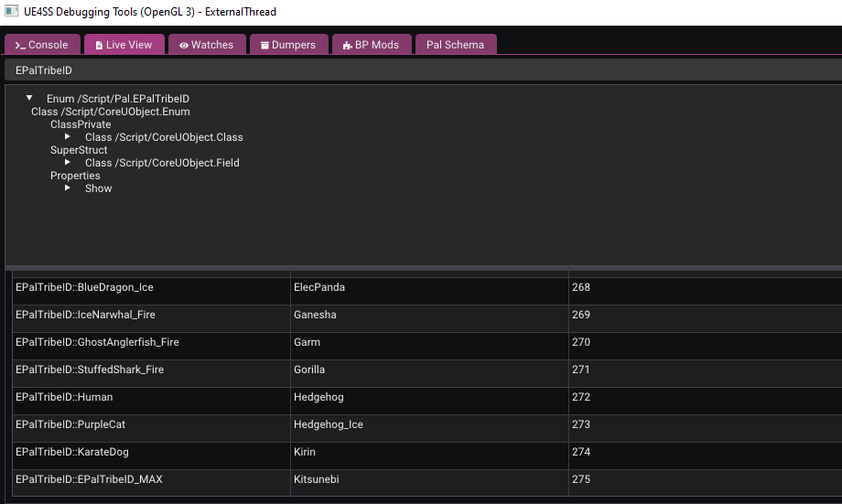The height and width of the screenshot is (504, 842).
Task: Select Class /Script/CoreUObject.Enum line
Action: [x=110, y=112]
